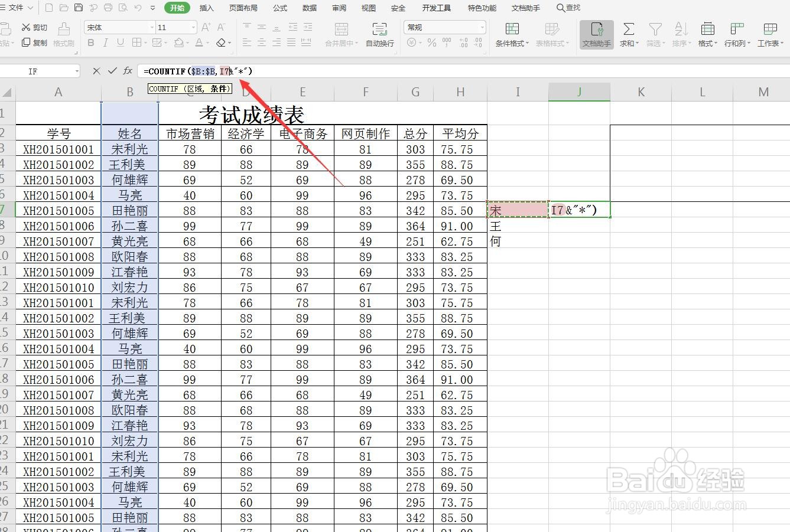Click the 复制 copy button
Image resolution: width=790 pixels, height=532 pixels.
coord(34,43)
